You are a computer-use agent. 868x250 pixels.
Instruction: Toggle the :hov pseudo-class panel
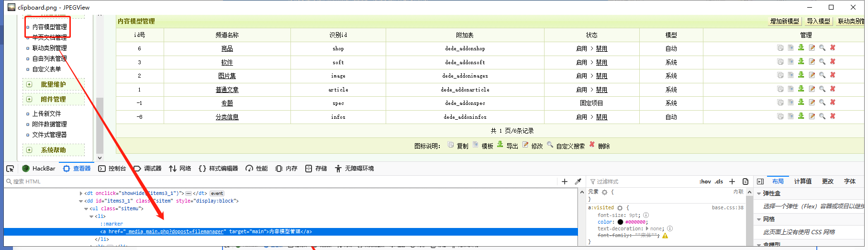705,182
